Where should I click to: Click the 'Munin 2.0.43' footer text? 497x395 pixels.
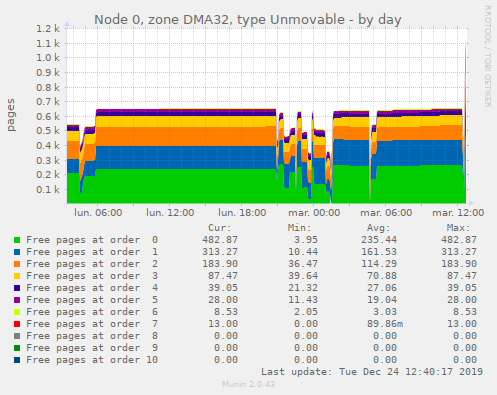(249, 384)
